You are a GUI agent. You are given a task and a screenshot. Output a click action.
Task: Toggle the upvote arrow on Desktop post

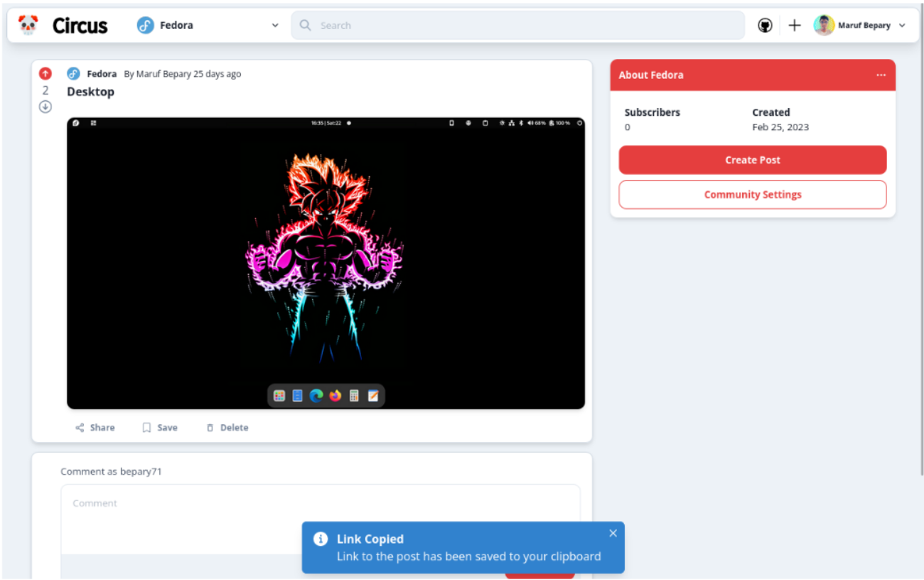pyautogui.click(x=45, y=73)
